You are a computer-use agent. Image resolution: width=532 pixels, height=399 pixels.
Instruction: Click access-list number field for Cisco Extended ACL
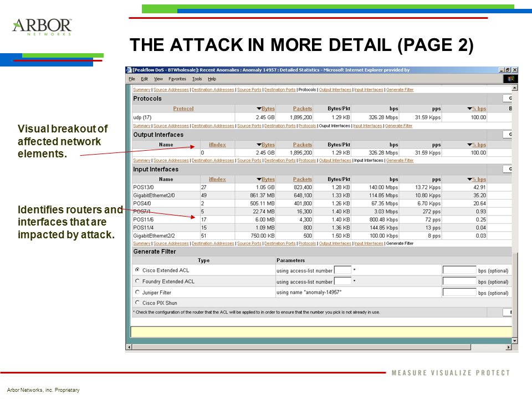(x=342, y=270)
